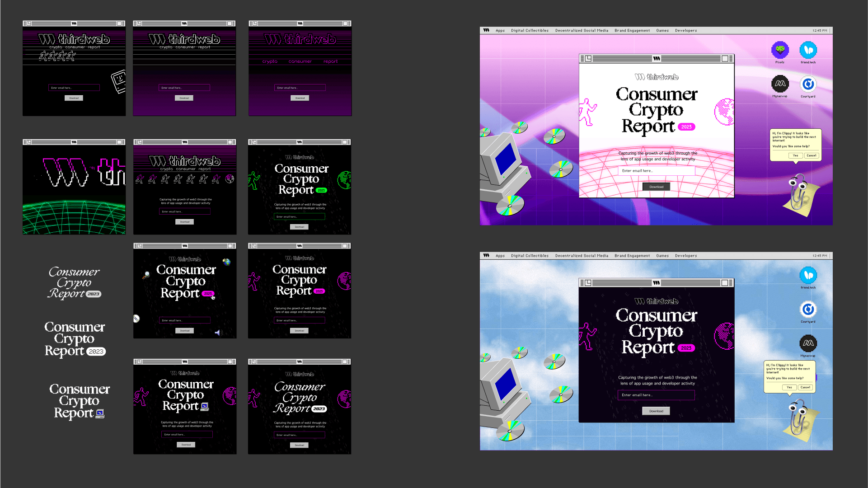The image size is (868, 488).
Task: Click Yes in Clippy dialog, purple mockup
Action: click(x=795, y=155)
